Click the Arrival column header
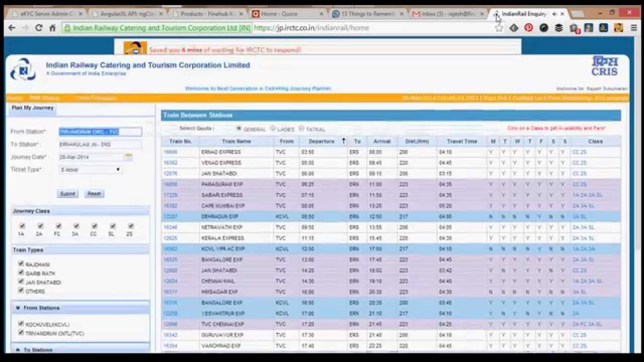The height and width of the screenshot is (362, 644). (x=382, y=141)
